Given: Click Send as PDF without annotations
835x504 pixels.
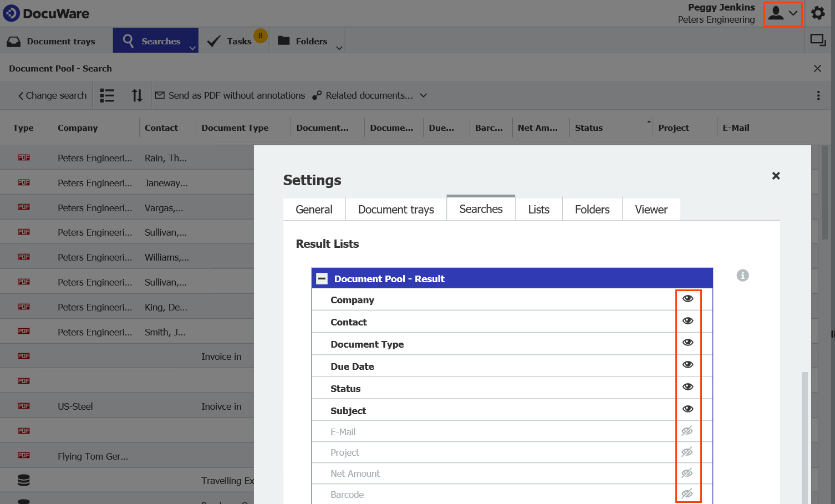Looking at the screenshot, I should tap(230, 95).
